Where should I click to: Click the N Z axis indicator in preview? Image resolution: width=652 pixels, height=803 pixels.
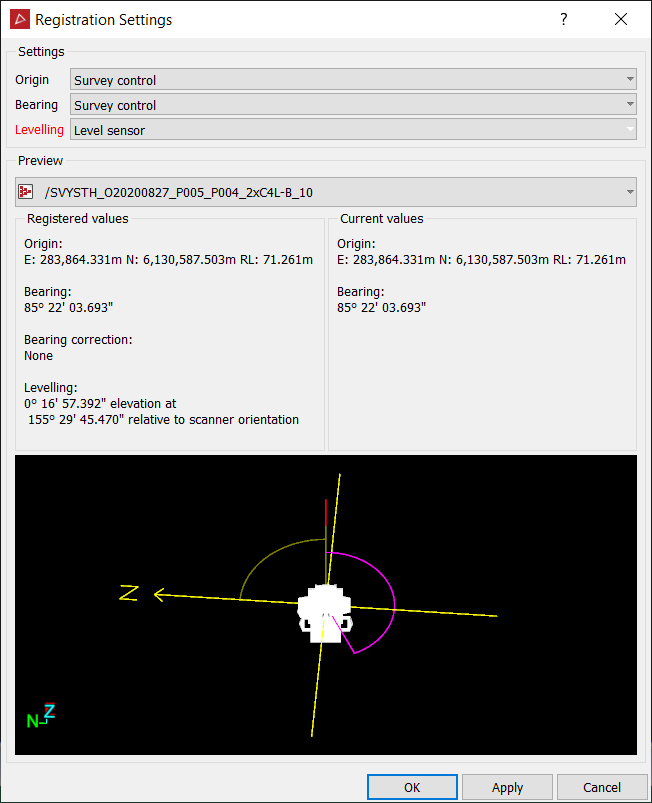click(x=40, y=715)
